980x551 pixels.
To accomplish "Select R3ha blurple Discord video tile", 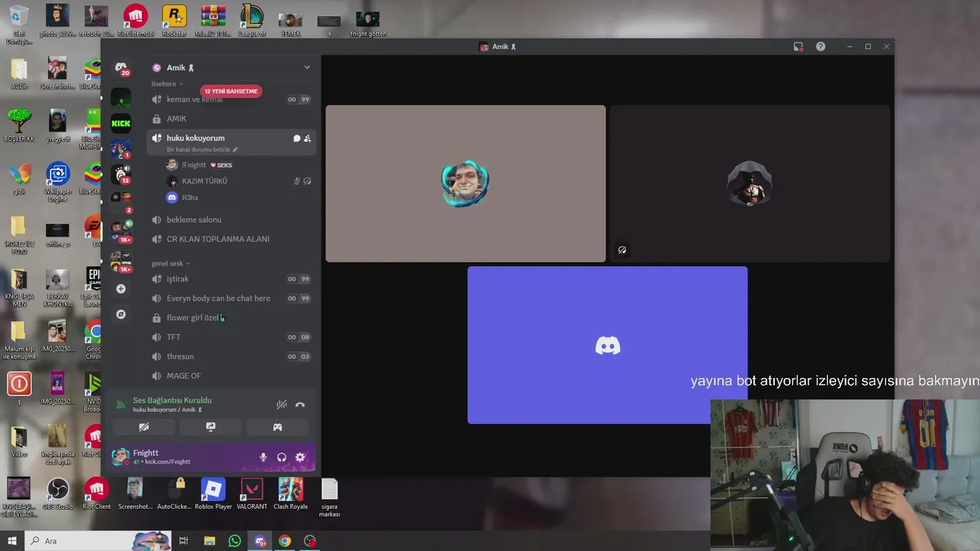I will tap(607, 345).
